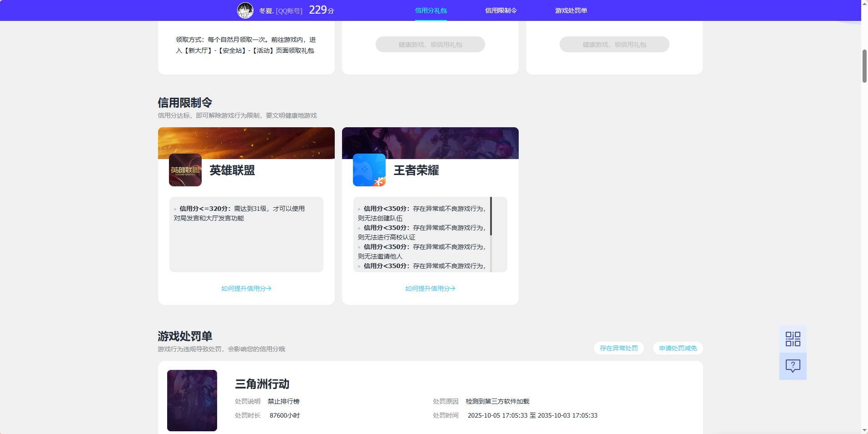
Task: Click the 三角洲行动 penalty title
Action: (x=262, y=384)
